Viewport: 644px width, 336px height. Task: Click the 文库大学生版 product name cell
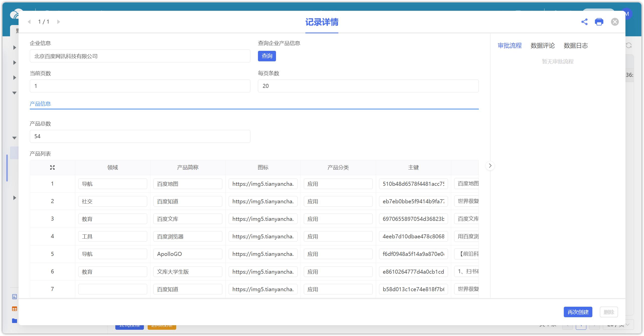(x=188, y=272)
